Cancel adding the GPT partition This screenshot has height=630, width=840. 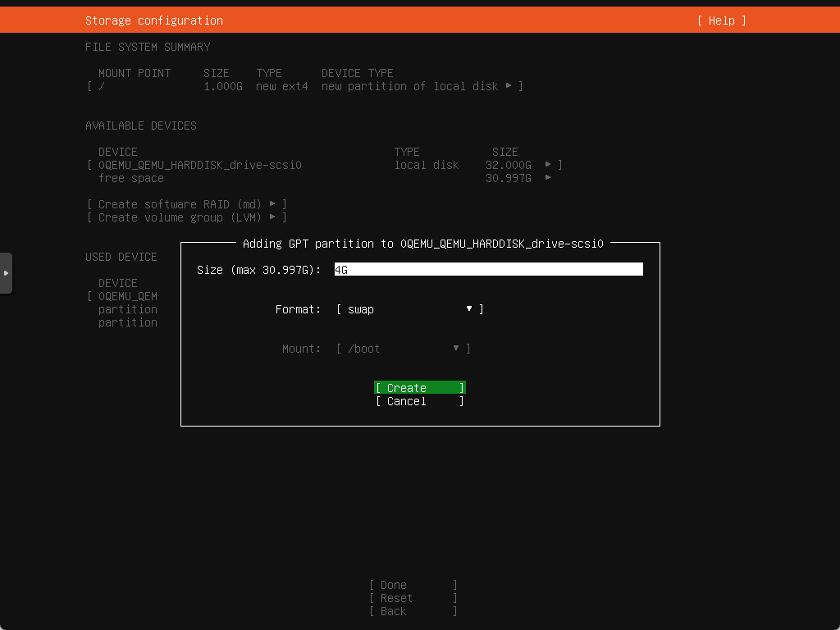(419, 401)
